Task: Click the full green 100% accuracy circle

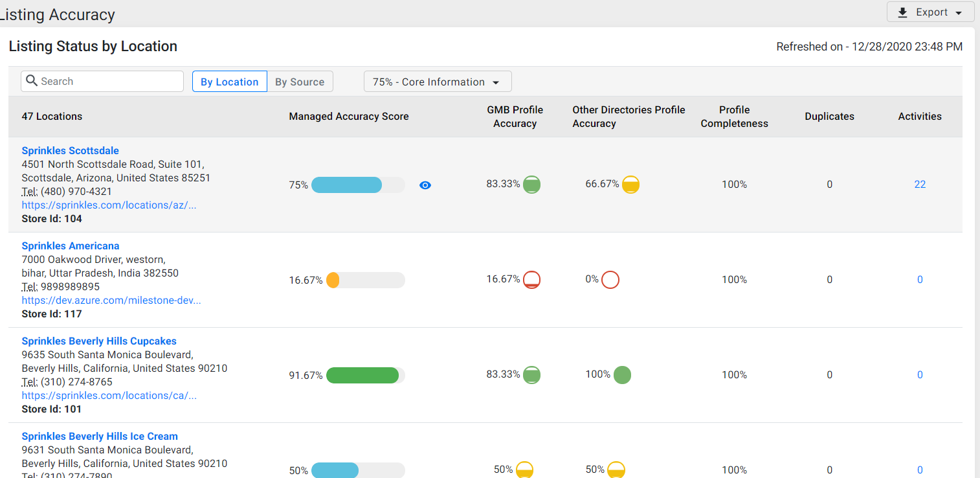Action: click(x=622, y=375)
